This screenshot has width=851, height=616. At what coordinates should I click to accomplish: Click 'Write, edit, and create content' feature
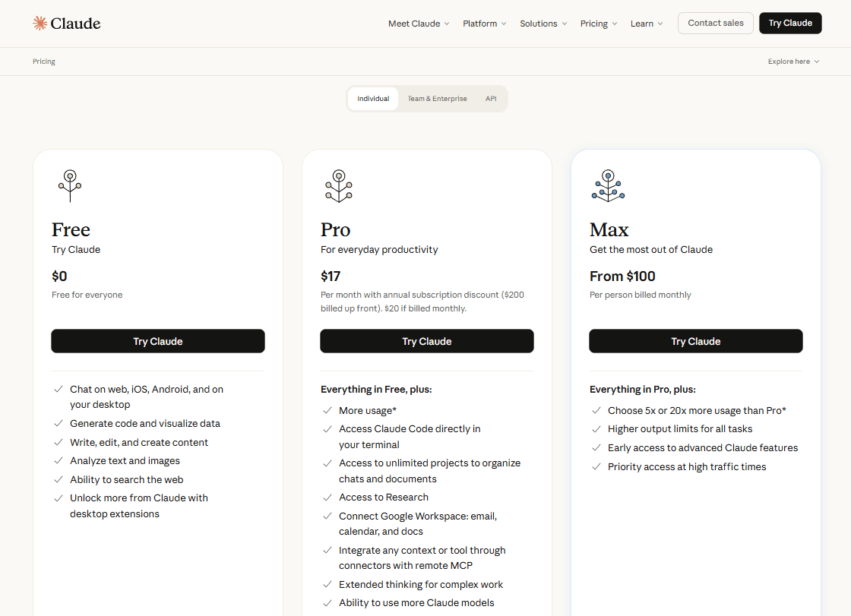coord(139,442)
